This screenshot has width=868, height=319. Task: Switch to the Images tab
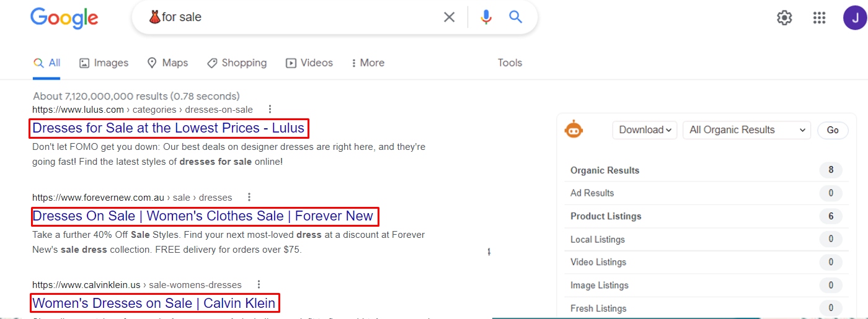tap(104, 63)
